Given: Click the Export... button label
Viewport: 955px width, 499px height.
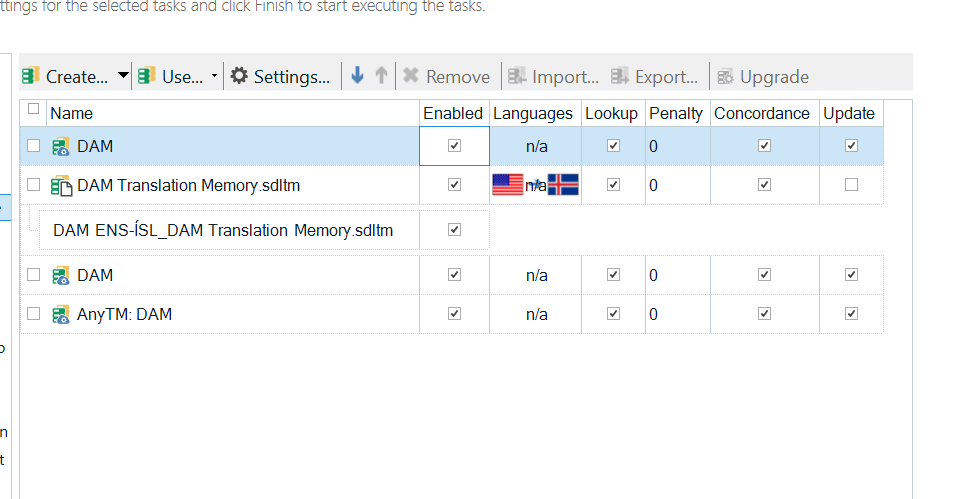Looking at the screenshot, I should click(x=666, y=77).
